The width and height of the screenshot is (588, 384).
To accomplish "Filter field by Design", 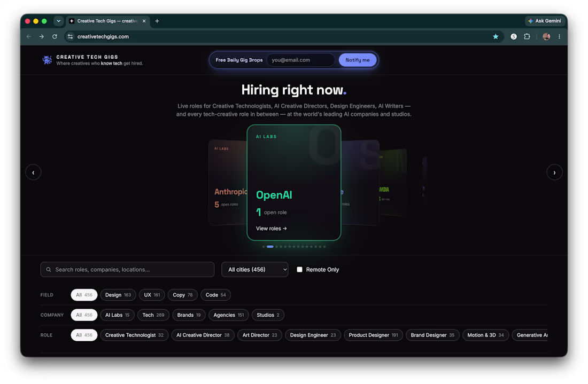I will point(118,295).
